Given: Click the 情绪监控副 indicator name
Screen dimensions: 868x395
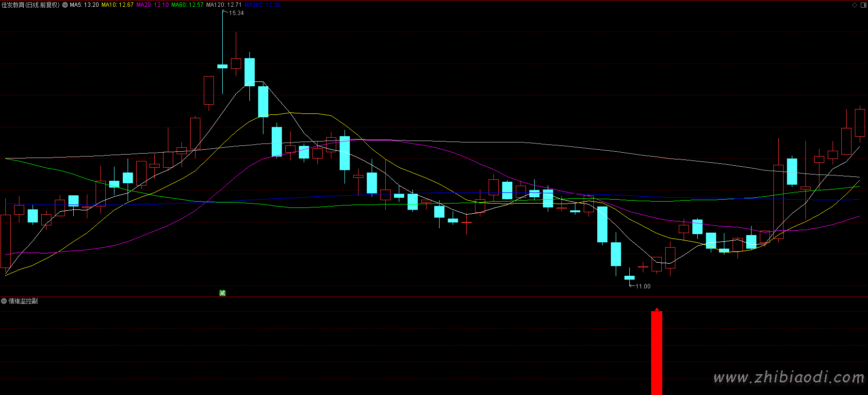Looking at the screenshot, I should pyautogui.click(x=23, y=301).
